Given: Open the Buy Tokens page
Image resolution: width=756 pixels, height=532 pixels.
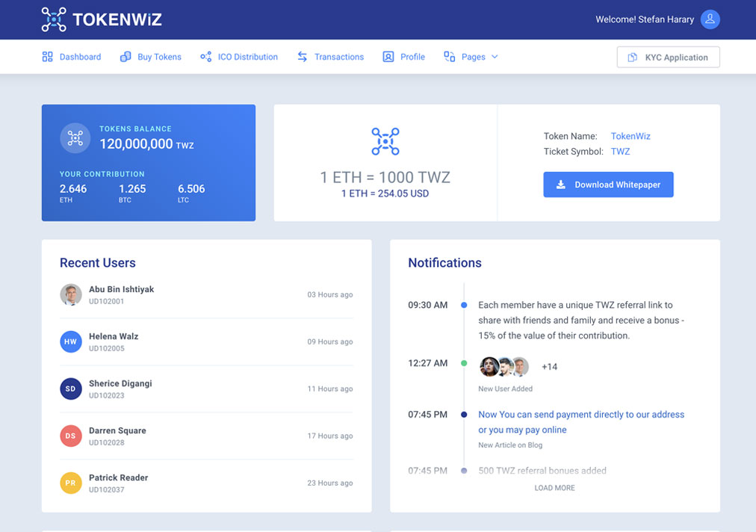Looking at the screenshot, I should (158, 56).
